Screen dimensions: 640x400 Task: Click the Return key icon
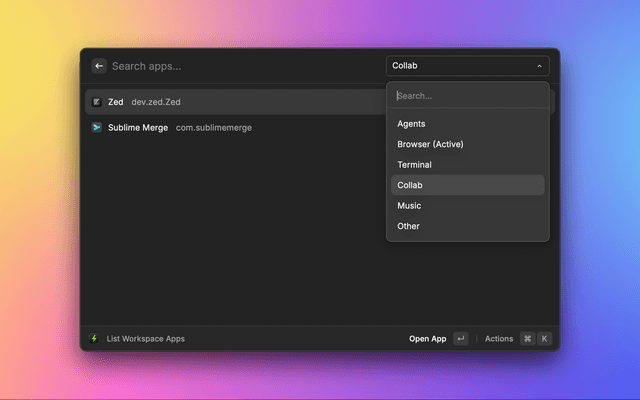pos(460,338)
